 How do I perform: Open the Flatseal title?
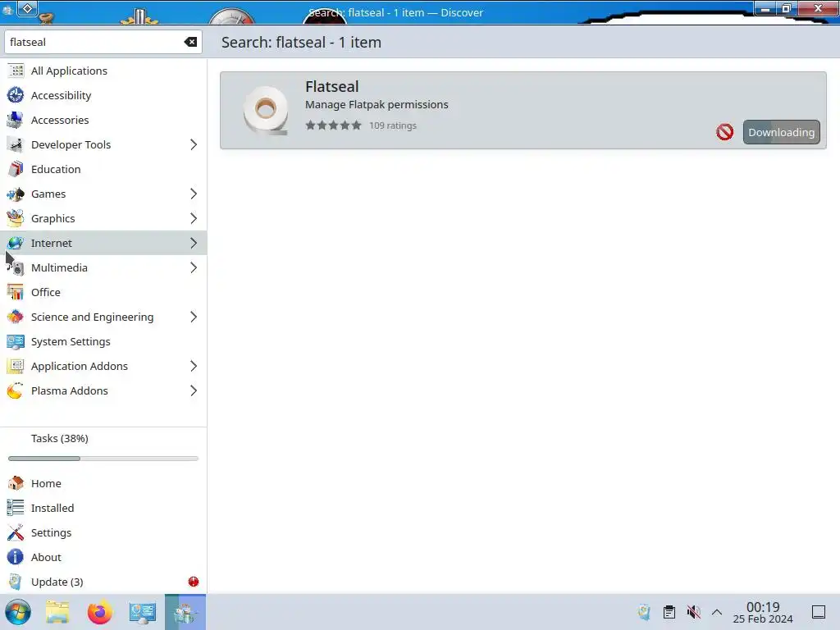pyautogui.click(x=331, y=86)
